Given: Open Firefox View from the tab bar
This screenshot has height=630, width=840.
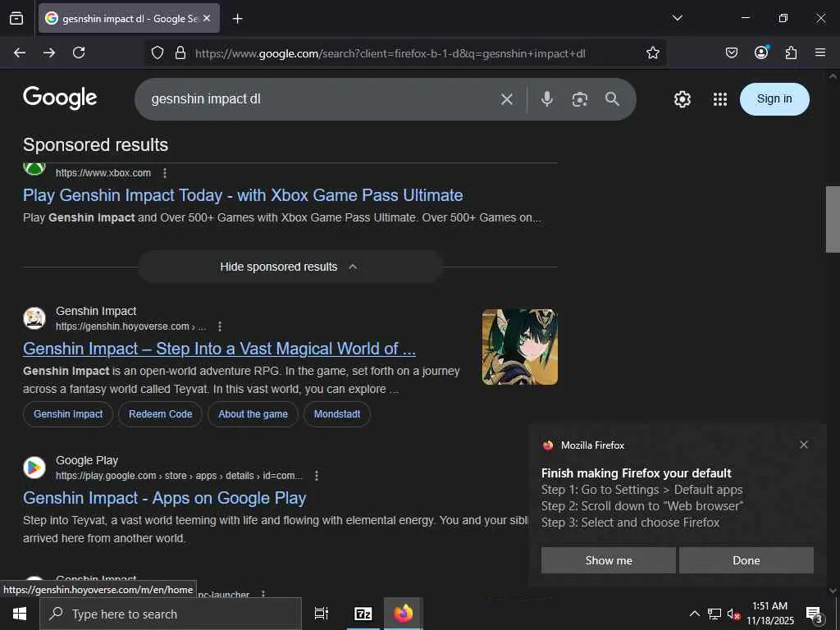Looking at the screenshot, I should click(16, 19).
